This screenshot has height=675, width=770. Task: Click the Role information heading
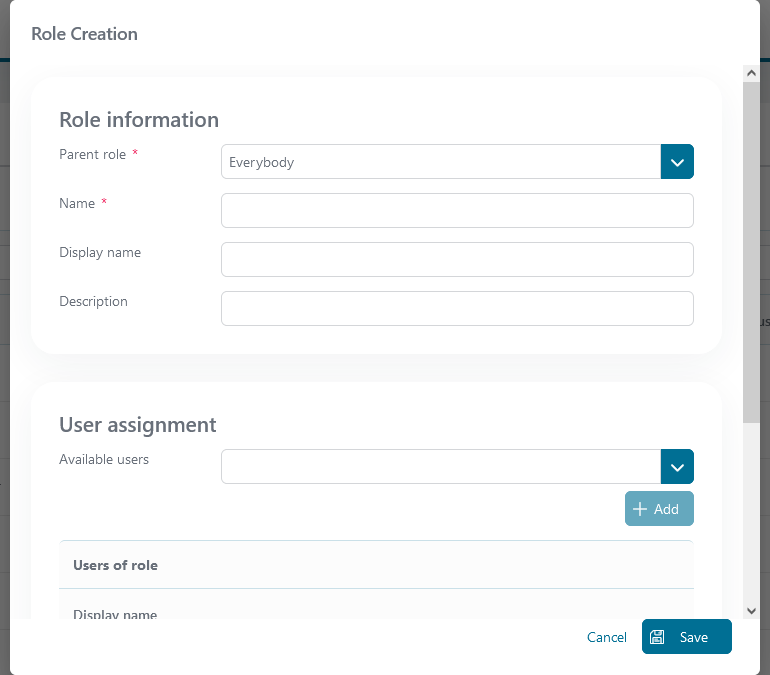pyautogui.click(x=139, y=120)
